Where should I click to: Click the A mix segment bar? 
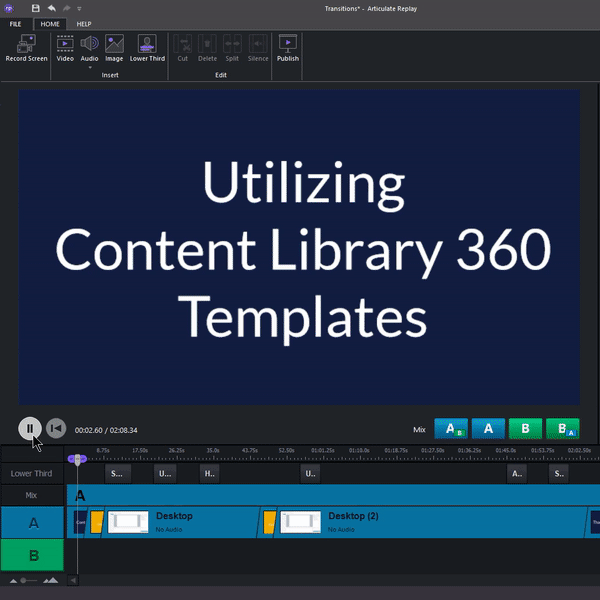333,496
